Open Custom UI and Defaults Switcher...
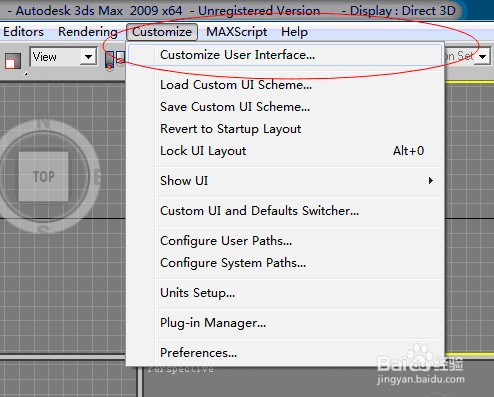494x397 pixels. pos(285,211)
